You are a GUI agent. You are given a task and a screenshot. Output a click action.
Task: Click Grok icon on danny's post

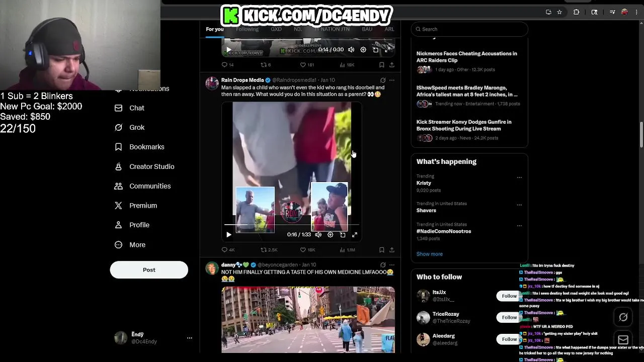[383, 265]
